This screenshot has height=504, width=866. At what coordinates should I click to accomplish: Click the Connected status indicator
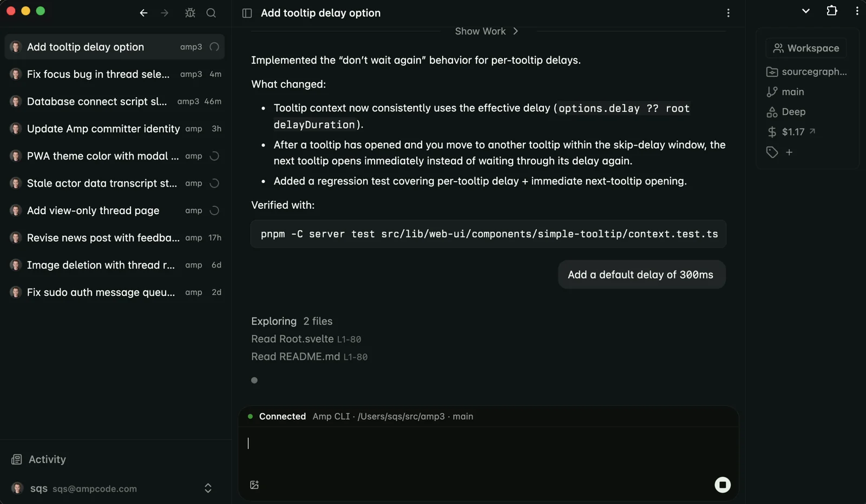coord(277,416)
